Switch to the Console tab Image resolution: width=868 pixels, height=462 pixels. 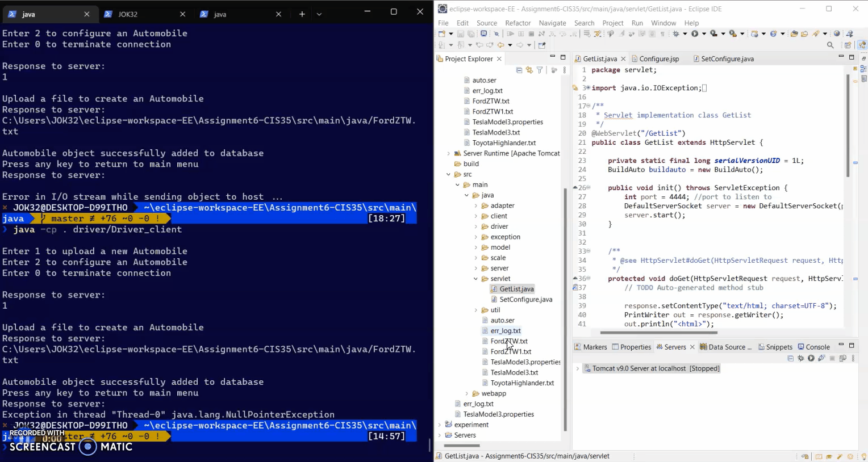tap(813, 347)
